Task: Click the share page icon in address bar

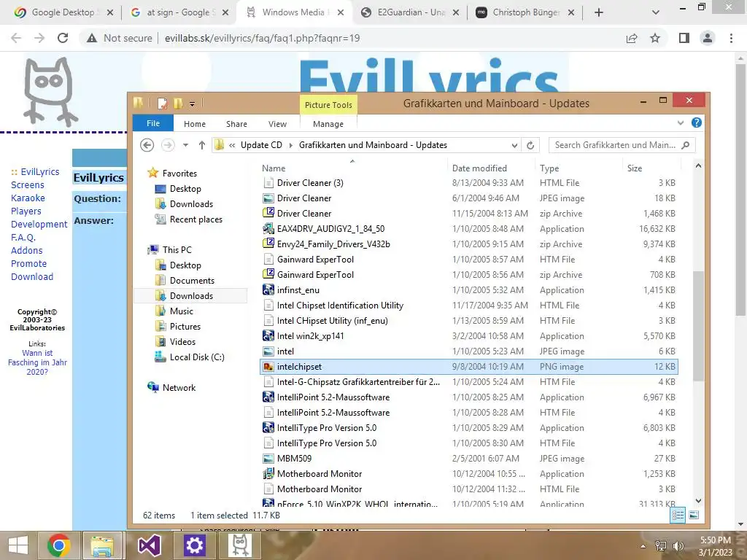Action: [632, 38]
